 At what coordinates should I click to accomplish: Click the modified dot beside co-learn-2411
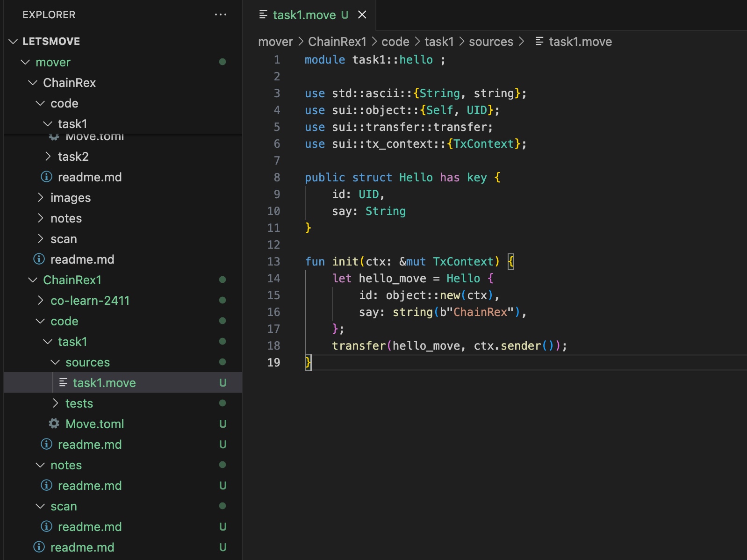click(223, 301)
